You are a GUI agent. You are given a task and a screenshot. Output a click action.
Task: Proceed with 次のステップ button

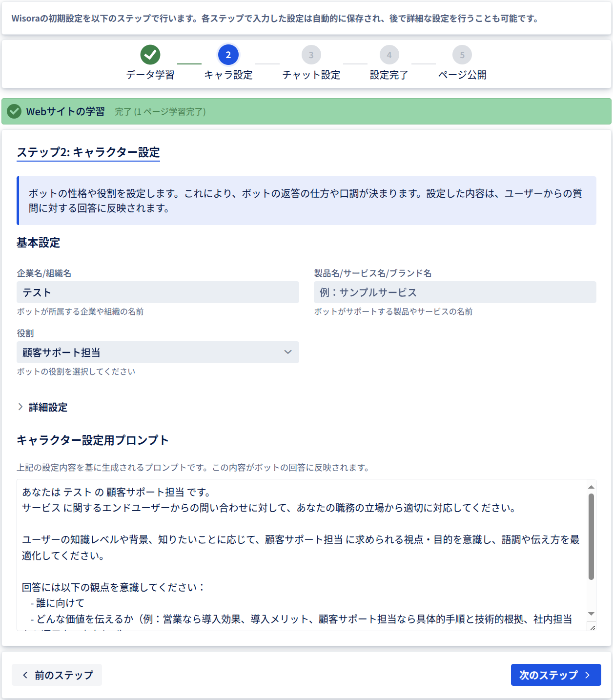point(556,675)
